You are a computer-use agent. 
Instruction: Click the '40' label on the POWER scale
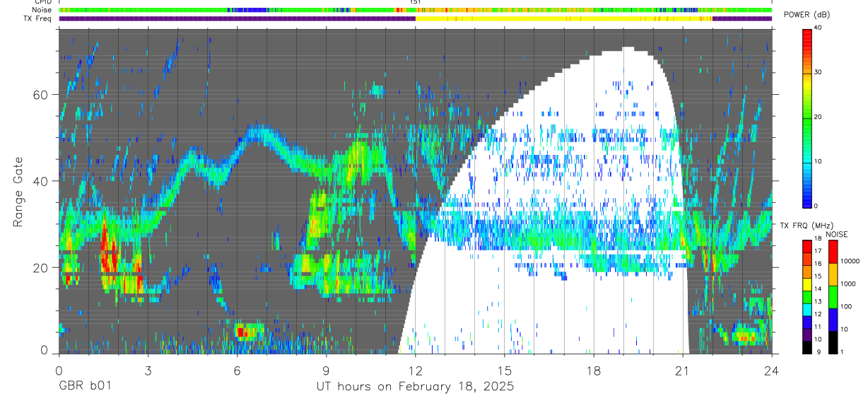click(x=819, y=28)
